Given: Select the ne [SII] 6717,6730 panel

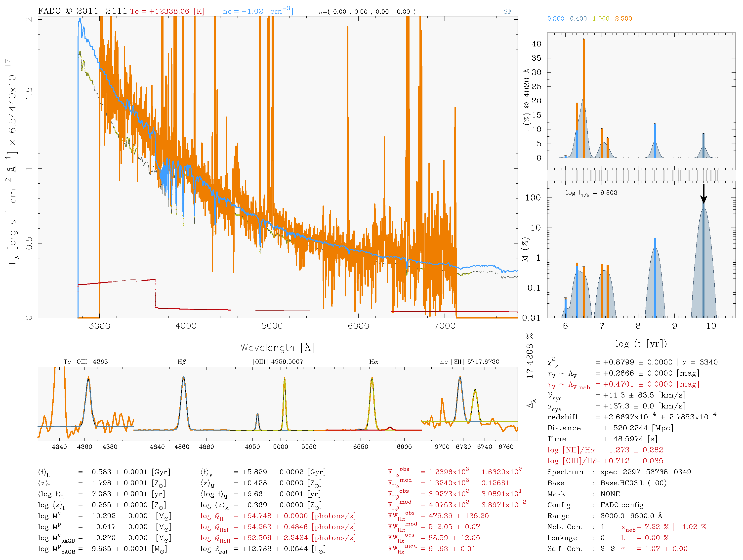Looking at the screenshot, I should click(x=470, y=403).
